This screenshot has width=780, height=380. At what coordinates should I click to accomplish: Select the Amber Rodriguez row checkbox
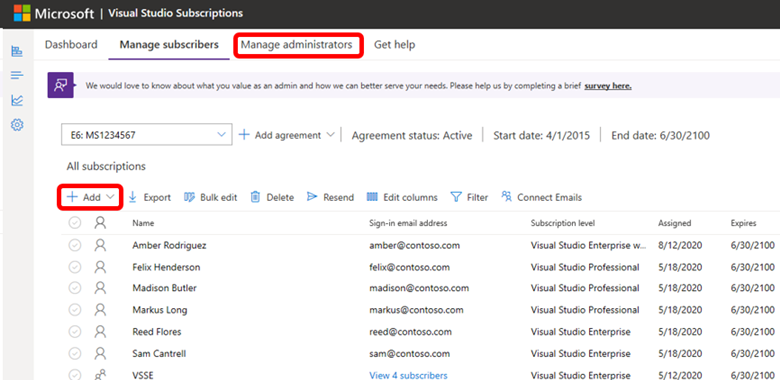pos(75,245)
